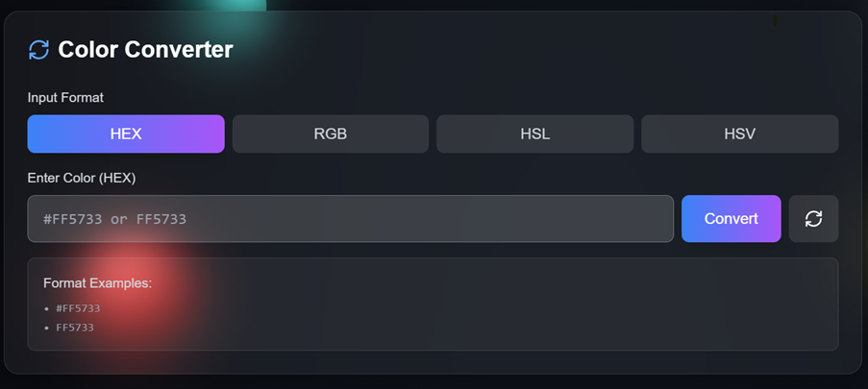Click the Input Format label

coord(65,97)
